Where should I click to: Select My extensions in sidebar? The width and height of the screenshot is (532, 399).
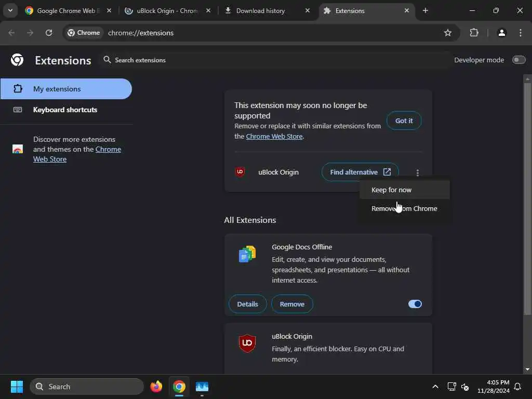(66, 89)
